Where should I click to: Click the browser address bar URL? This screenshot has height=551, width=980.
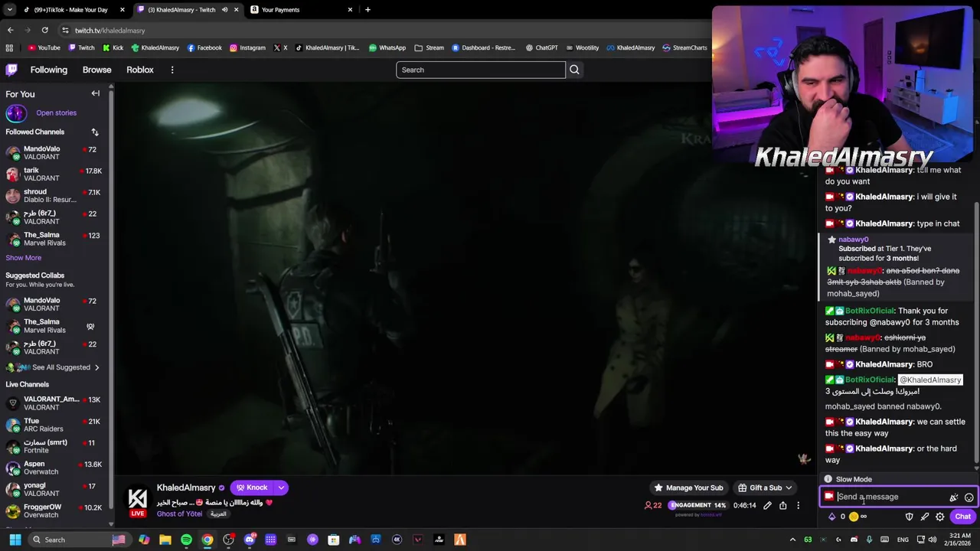(110, 30)
